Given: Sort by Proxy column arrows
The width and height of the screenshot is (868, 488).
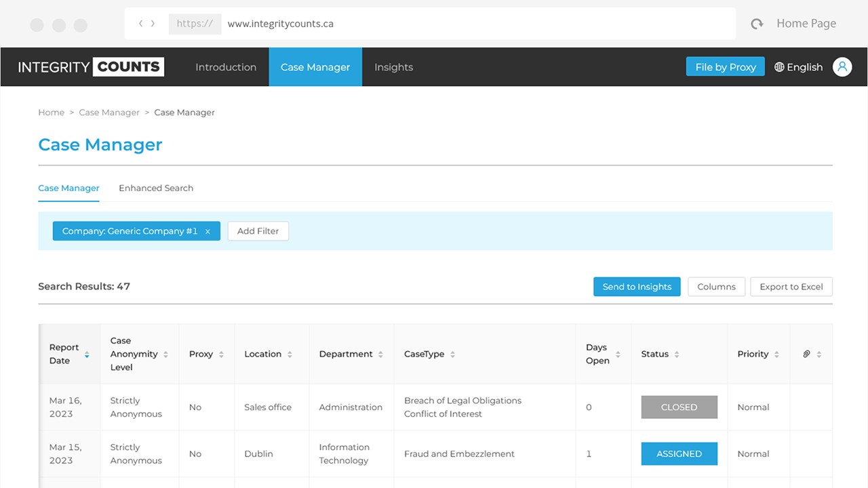Looking at the screenshot, I should tap(221, 354).
